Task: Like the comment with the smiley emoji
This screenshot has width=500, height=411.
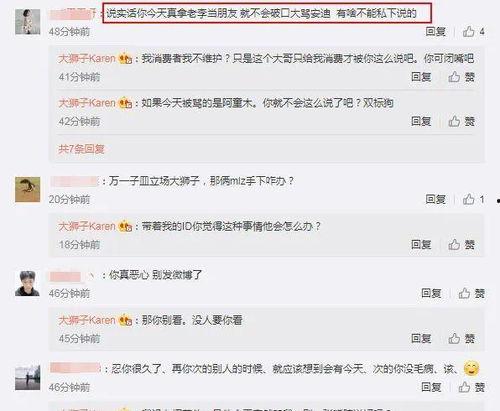Action: (x=471, y=387)
